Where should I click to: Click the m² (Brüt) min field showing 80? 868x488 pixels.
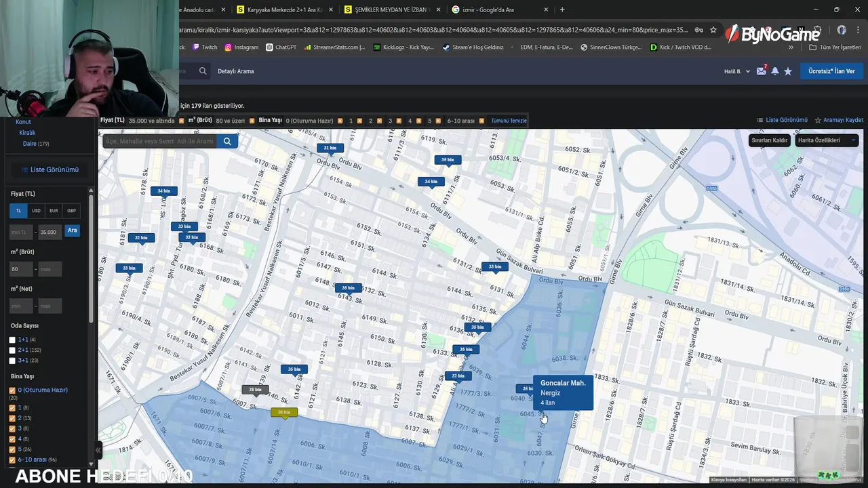[21, 269]
